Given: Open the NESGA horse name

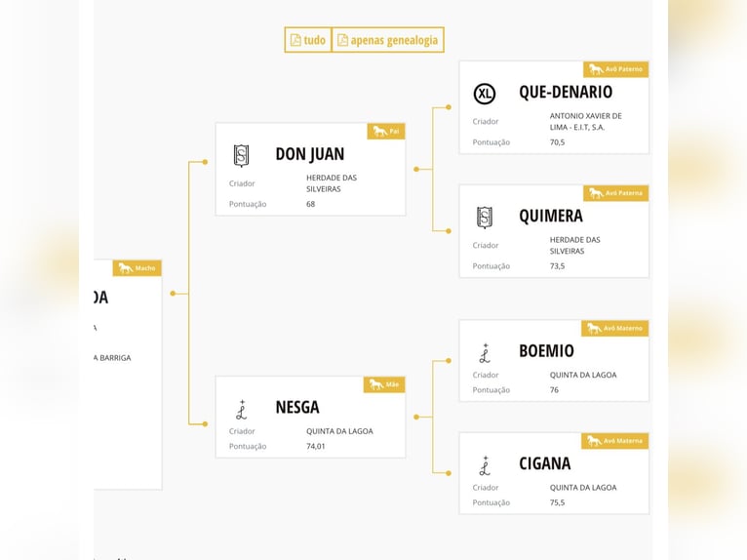Looking at the screenshot, I should [297, 408].
